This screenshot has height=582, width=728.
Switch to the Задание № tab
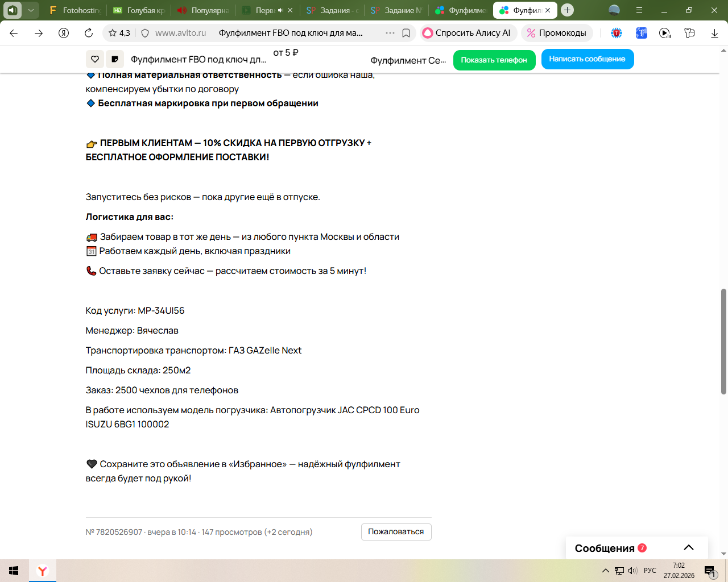[396, 10]
